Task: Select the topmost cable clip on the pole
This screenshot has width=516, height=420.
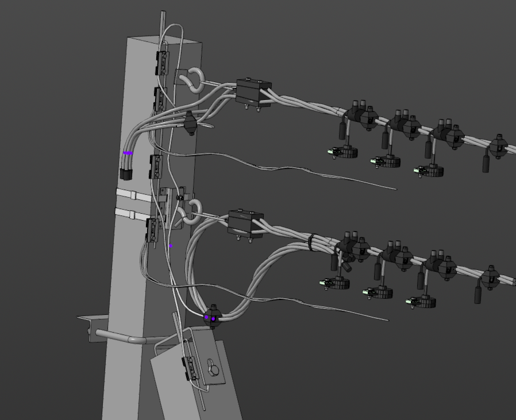Action: (163, 62)
